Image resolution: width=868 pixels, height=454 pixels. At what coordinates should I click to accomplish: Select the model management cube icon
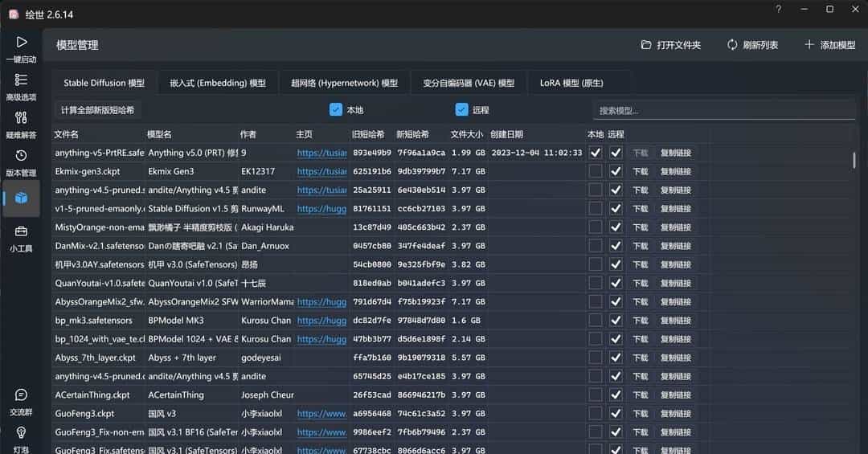coord(22,198)
